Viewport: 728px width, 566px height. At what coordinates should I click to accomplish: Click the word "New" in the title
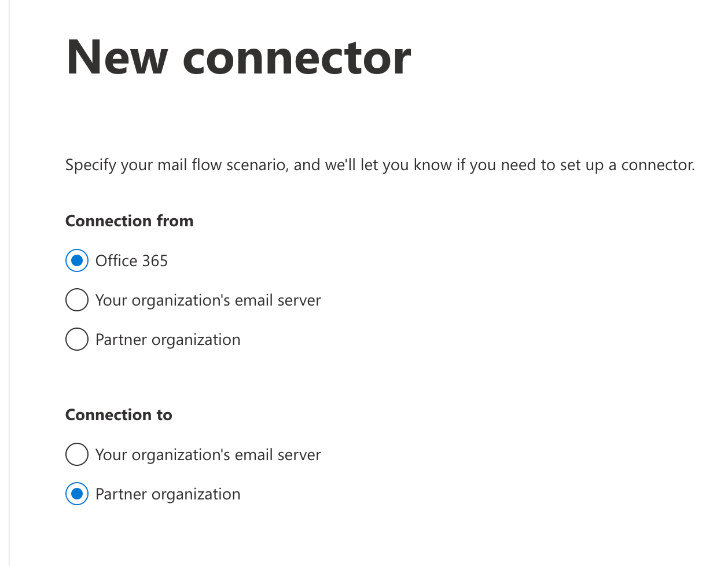point(117,57)
